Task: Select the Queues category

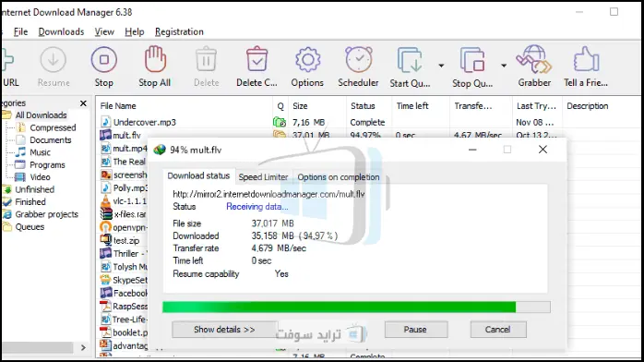Action: pyautogui.click(x=30, y=227)
